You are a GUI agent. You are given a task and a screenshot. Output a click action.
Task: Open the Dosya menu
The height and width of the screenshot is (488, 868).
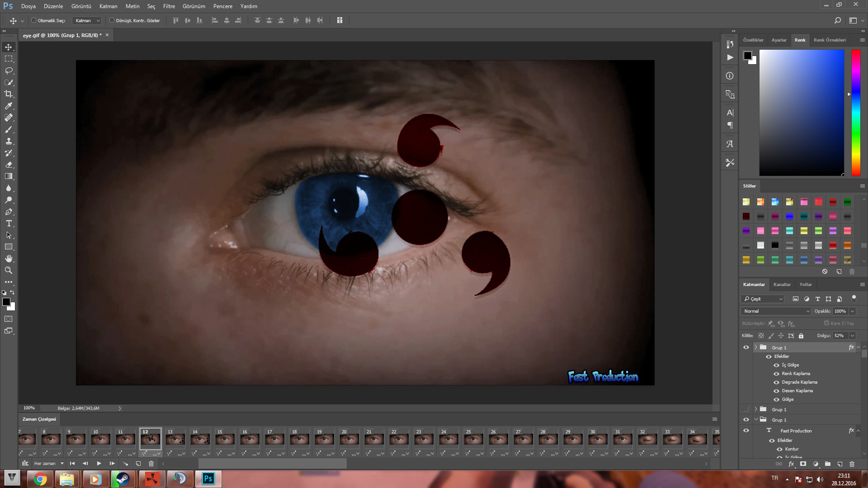point(28,6)
